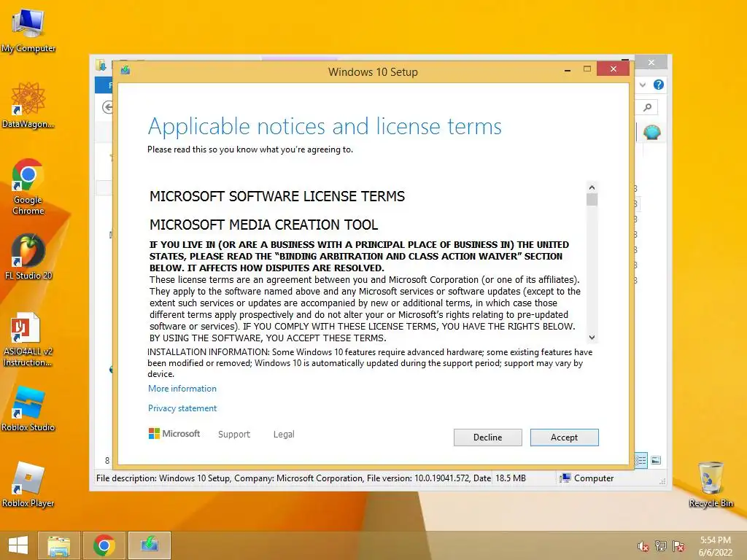This screenshot has width=747, height=560.
Task: Select FL Studio 20 desktop shortcut
Action: [x=28, y=257]
